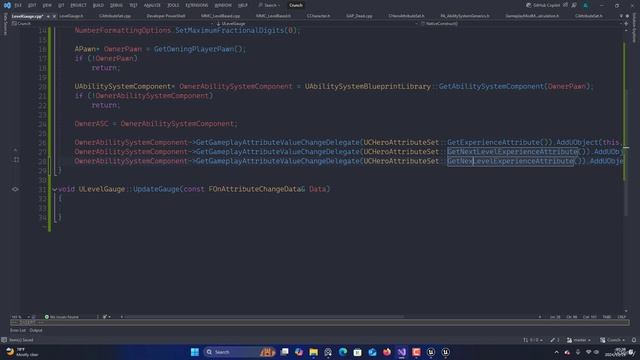
Task: Click GetOwningPlayerPawn in the code
Action: tap(194, 49)
